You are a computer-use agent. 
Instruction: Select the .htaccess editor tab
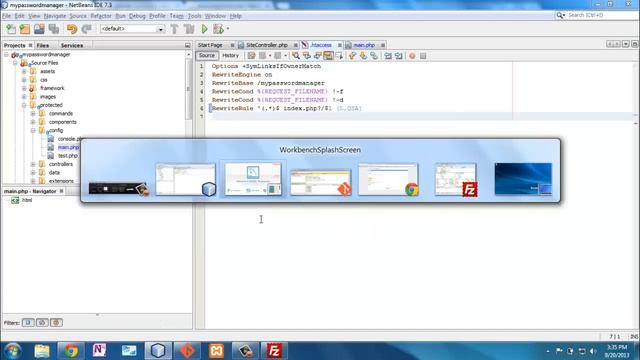[x=321, y=45]
